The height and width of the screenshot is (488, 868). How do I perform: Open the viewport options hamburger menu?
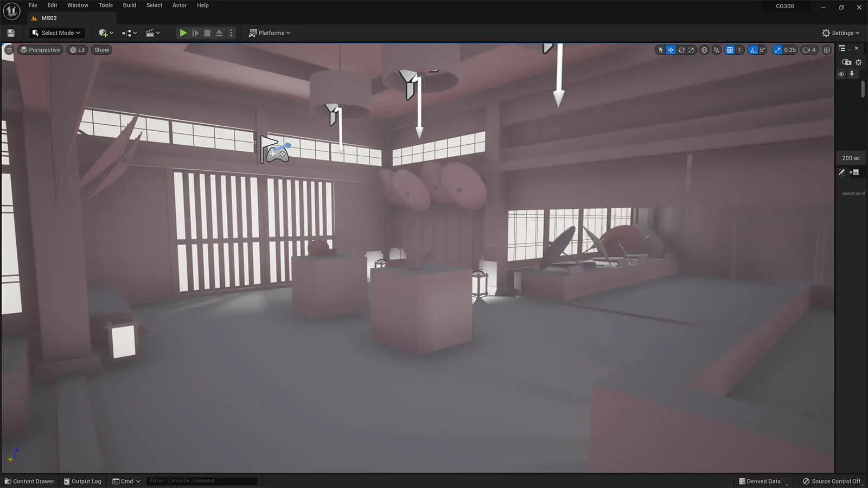[9, 50]
